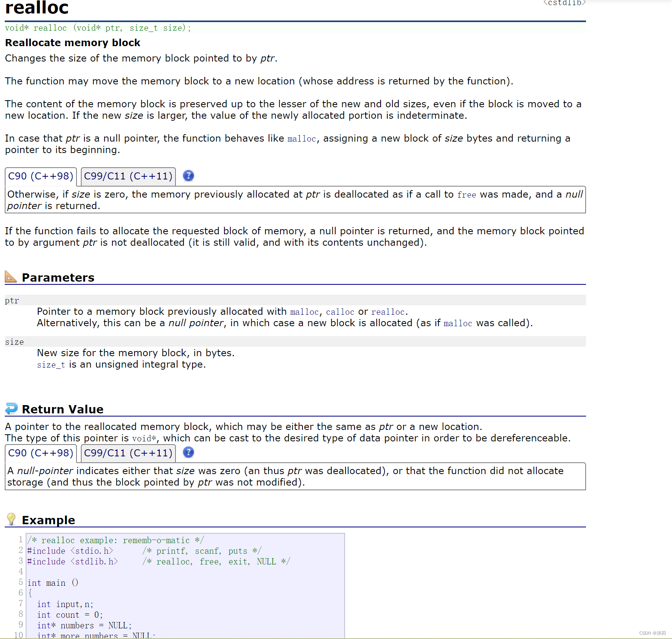Screen dimensions: 672x639
Task: Click the 'size' parameter name
Action: coord(14,342)
